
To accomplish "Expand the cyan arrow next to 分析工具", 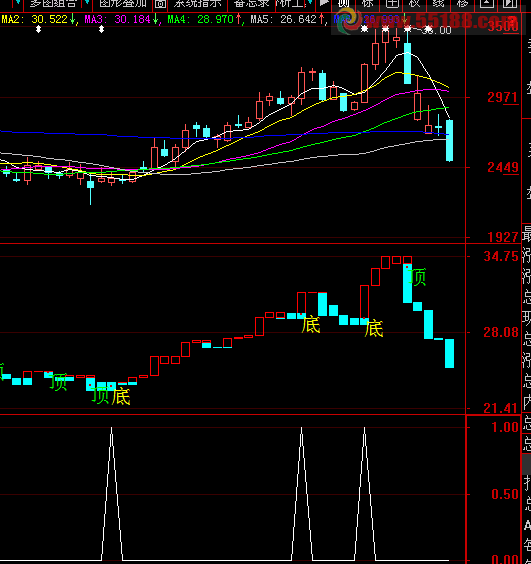I will (310, 3).
